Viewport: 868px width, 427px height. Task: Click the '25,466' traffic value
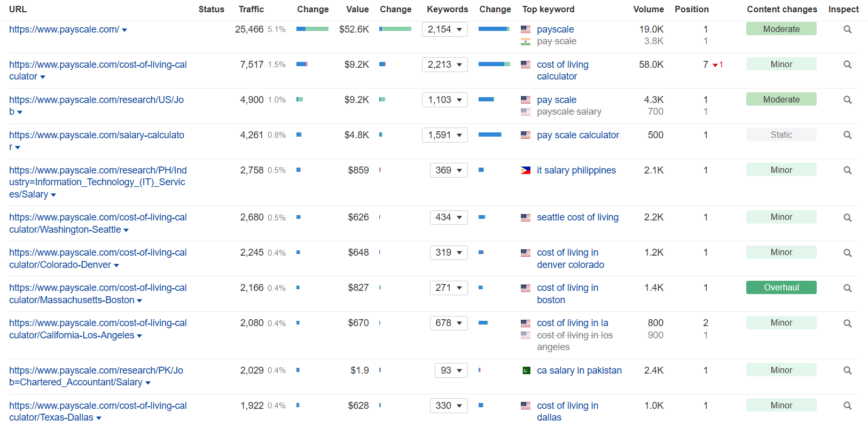click(x=249, y=29)
